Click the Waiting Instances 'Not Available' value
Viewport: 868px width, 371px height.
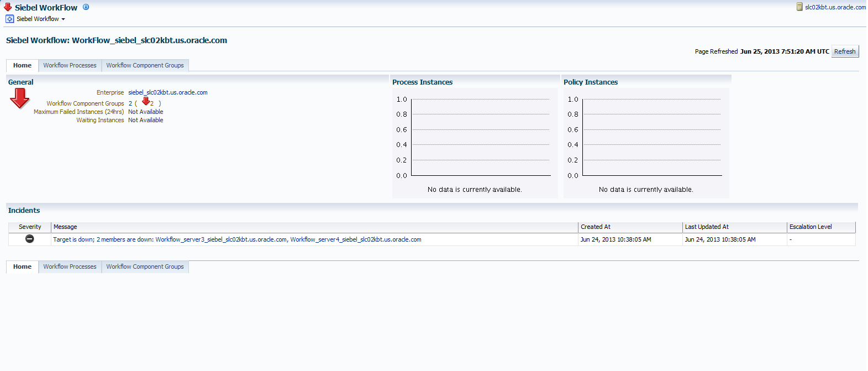point(146,120)
